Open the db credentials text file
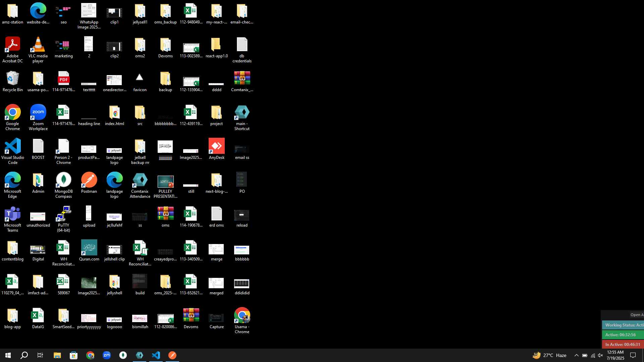Viewport: 644px width, 362px height. click(242, 50)
